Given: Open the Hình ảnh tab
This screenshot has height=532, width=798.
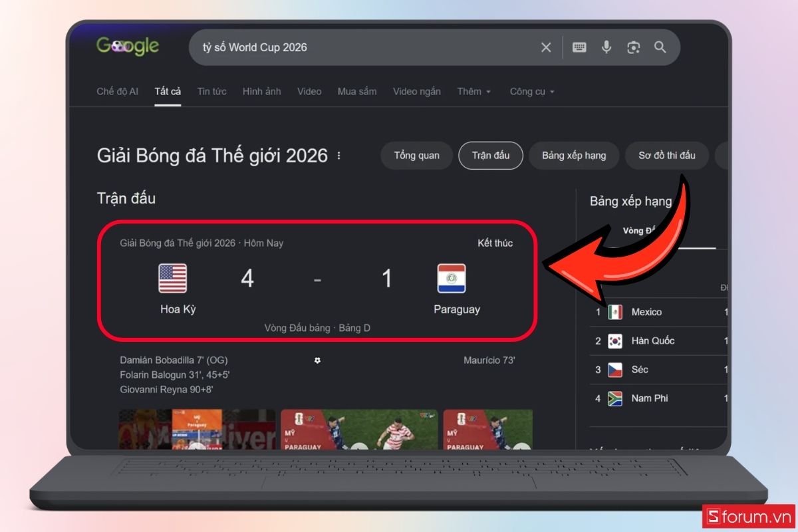Looking at the screenshot, I should pyautogui.click(x=261, y=92).
